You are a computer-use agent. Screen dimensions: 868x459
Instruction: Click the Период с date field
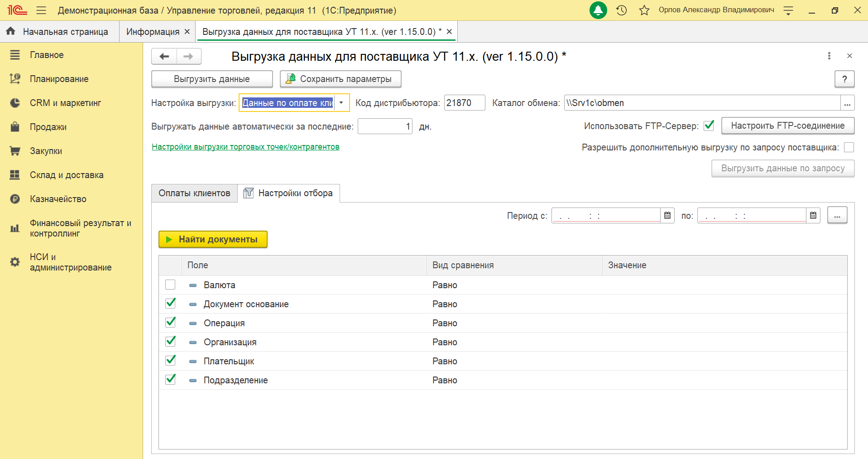(x=606, y=216)
